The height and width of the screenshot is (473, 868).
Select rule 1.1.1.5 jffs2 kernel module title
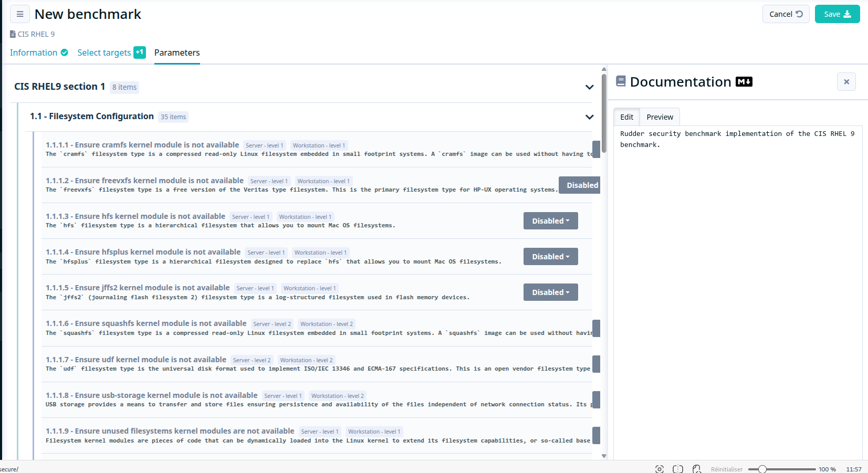click(x=138, y=288)
